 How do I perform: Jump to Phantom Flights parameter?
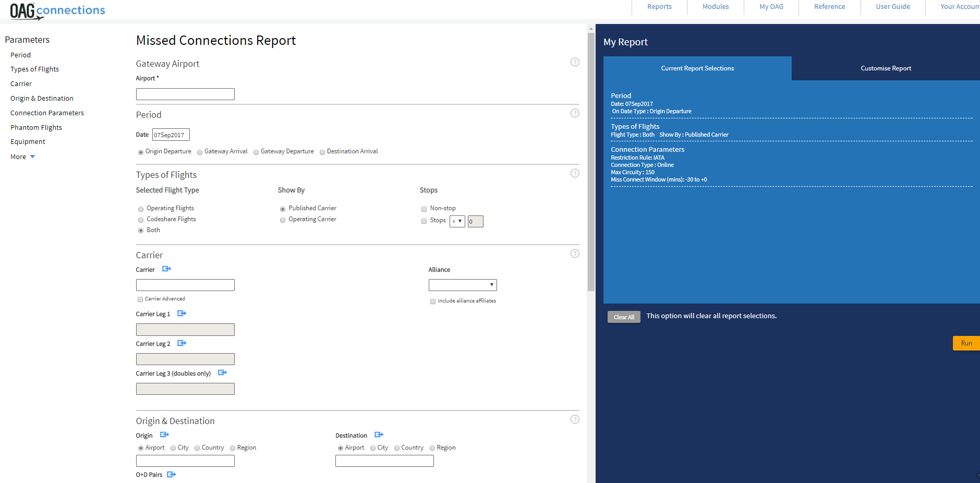pyautogui.click(x=36, y=127)
